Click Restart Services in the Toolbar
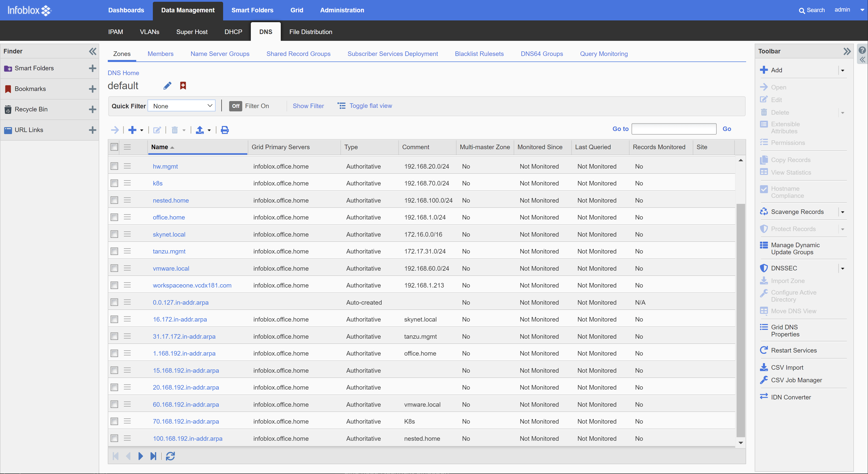Screen dimensions: 868x474 793,350
